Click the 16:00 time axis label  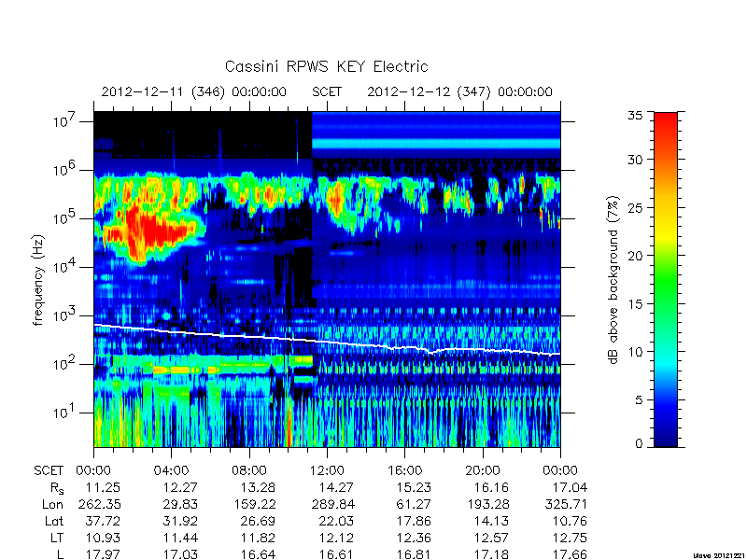(x=404, y=470)
